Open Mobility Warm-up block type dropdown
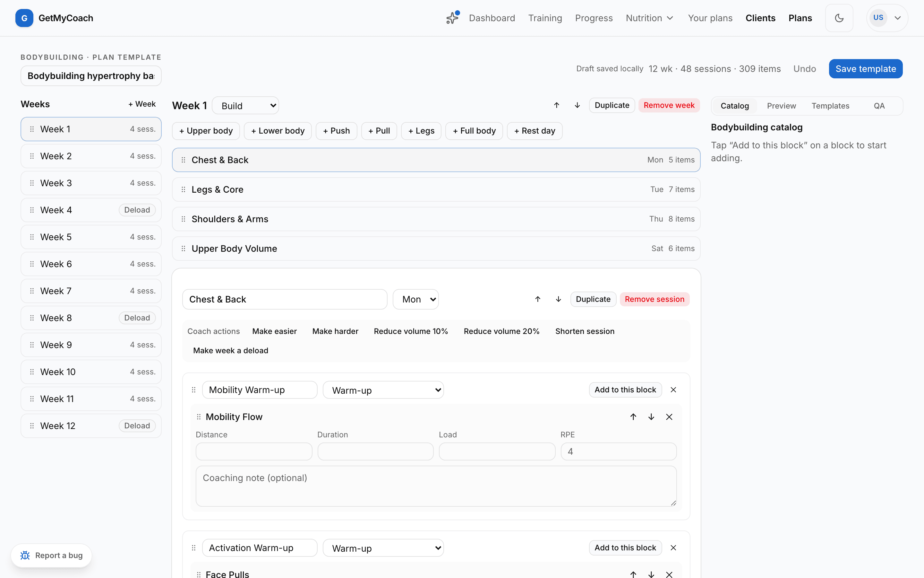Screen dimensions: 924x578 coord(383,390)
